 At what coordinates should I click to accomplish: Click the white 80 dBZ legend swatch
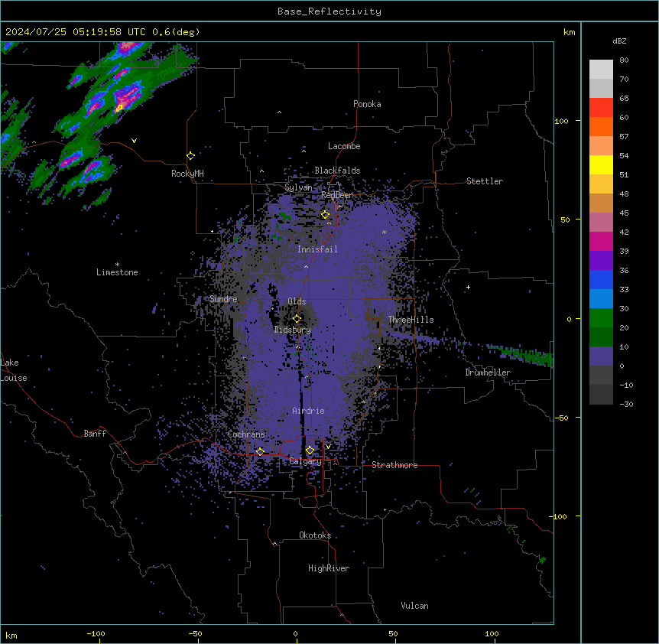(601, 70)
